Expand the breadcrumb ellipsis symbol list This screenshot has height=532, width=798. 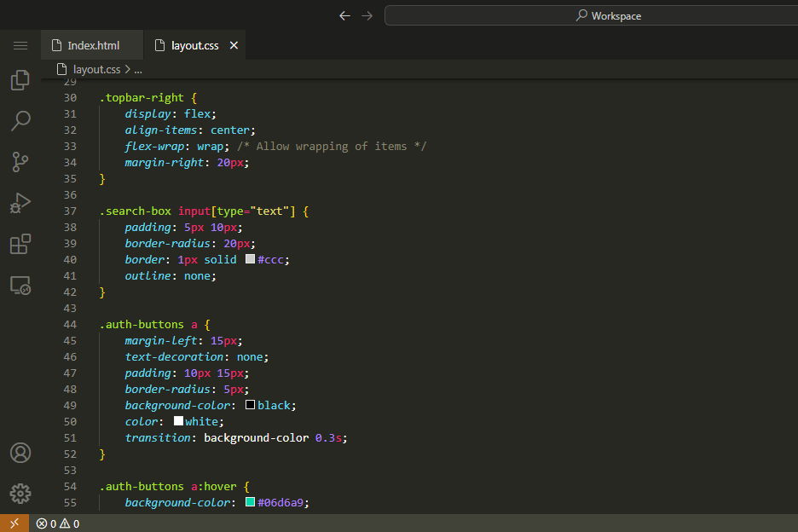pos(138,69)
